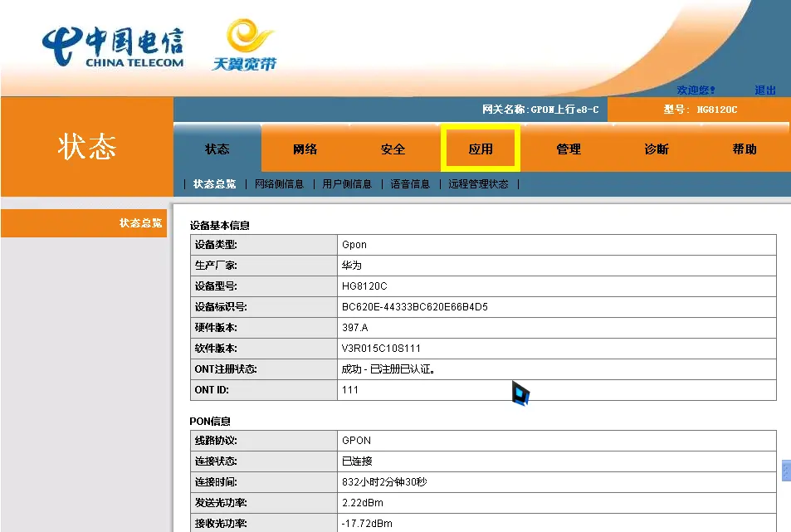Image resolution: width=791 pixels, height=532 pixels.
Task: Click the PON信息 section heading
Action: [210, 421]
